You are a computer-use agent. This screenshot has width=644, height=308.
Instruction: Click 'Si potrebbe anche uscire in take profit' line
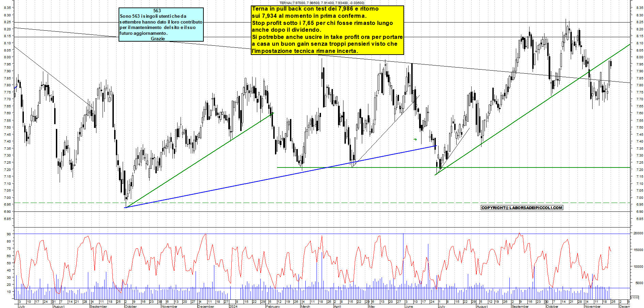click(327, 37)
